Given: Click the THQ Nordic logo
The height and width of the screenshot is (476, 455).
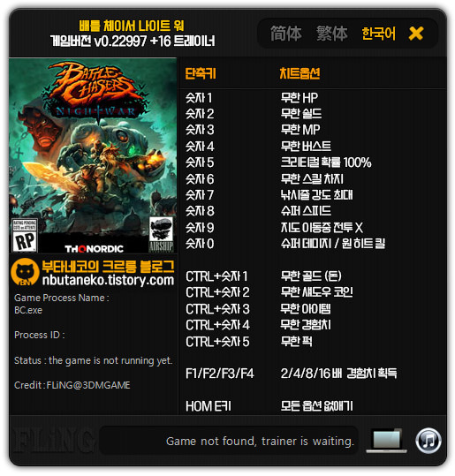Looking at the screenshot, I should (x=95, y=249).
